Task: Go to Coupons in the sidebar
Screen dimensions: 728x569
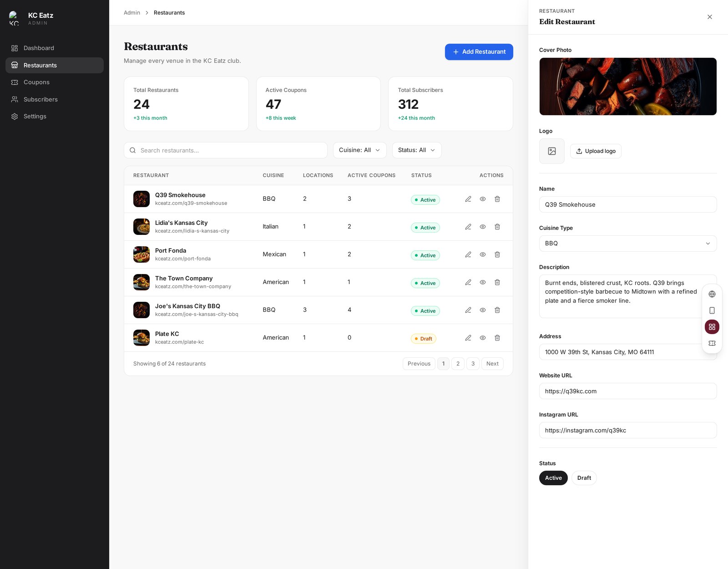Action: [55, 82]
